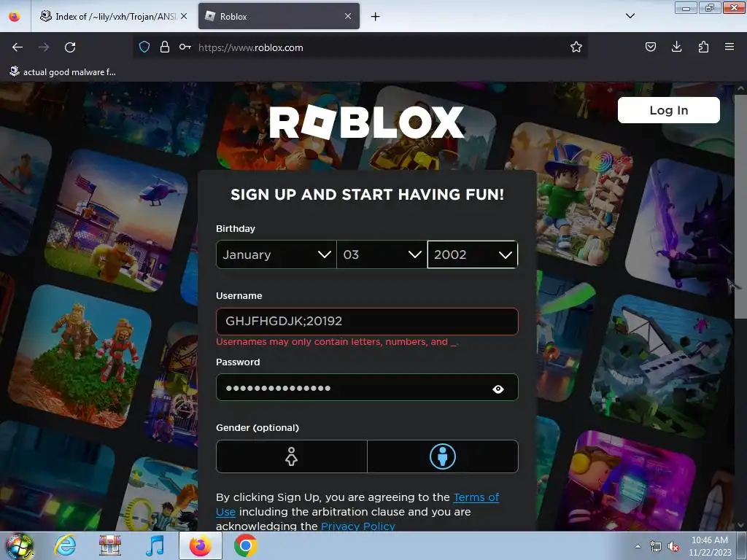The height and width of the screenshot is (560, 747).
Task: Click the Log In button
Action: pyautogui.click(x=668, y=110)
